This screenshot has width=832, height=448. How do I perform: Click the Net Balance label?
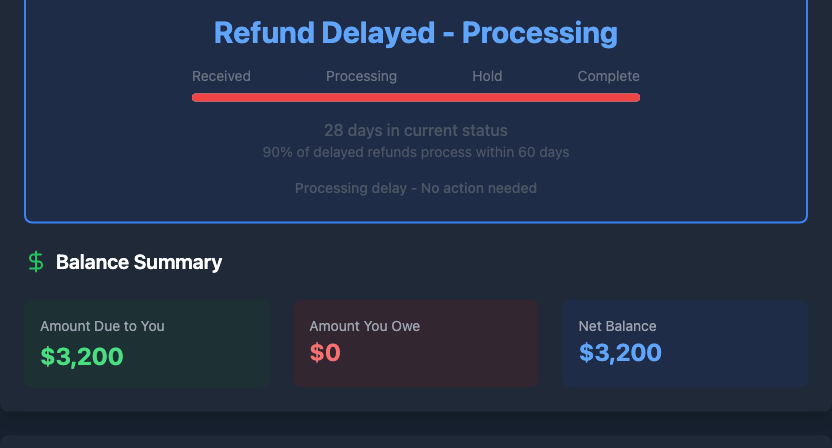[x=617, y=326]
